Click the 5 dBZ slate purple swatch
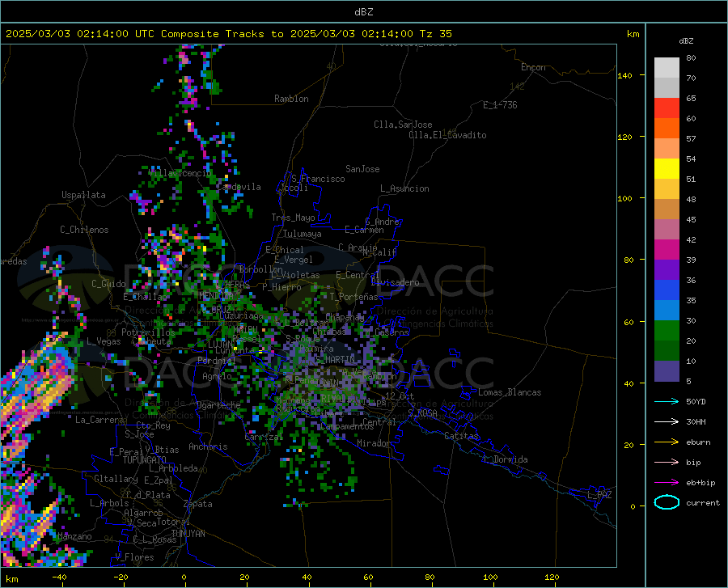The image size is (728, 588). (x=667, y=371)
